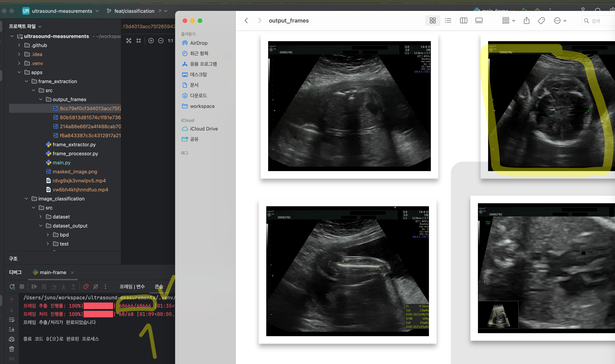Viewport: 615px width, 364px height.
Task: Click the Rerun debug icon
Action: click(12, 287)
